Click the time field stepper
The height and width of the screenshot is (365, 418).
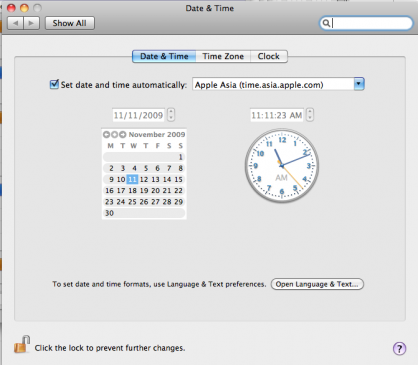310,115
